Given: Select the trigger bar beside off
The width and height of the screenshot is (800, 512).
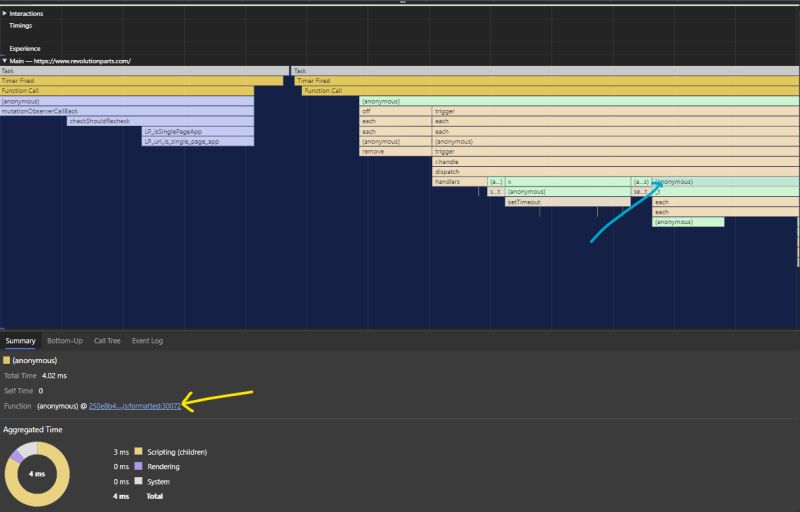Looking at the screenshot, I should point(616,111).
